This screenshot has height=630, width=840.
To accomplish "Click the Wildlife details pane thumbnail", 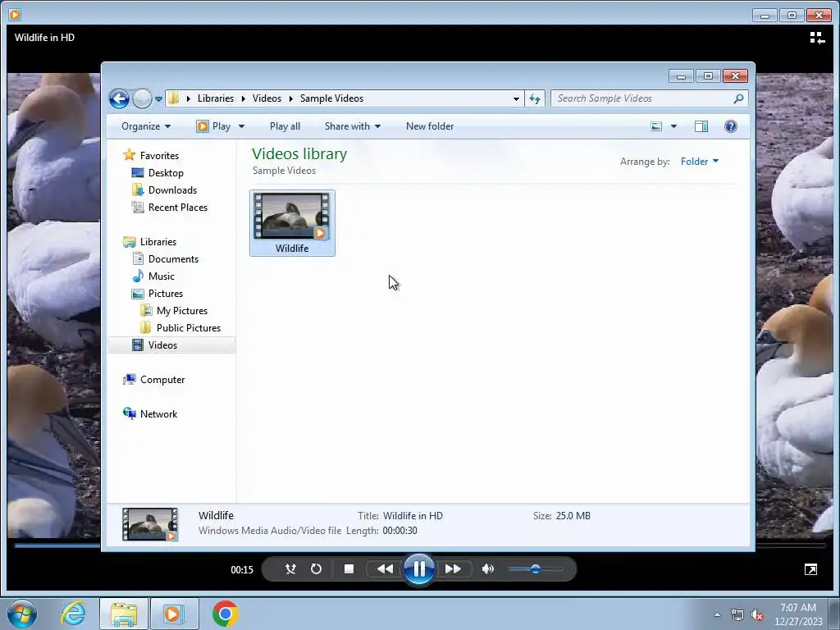I will coord(150,524).
